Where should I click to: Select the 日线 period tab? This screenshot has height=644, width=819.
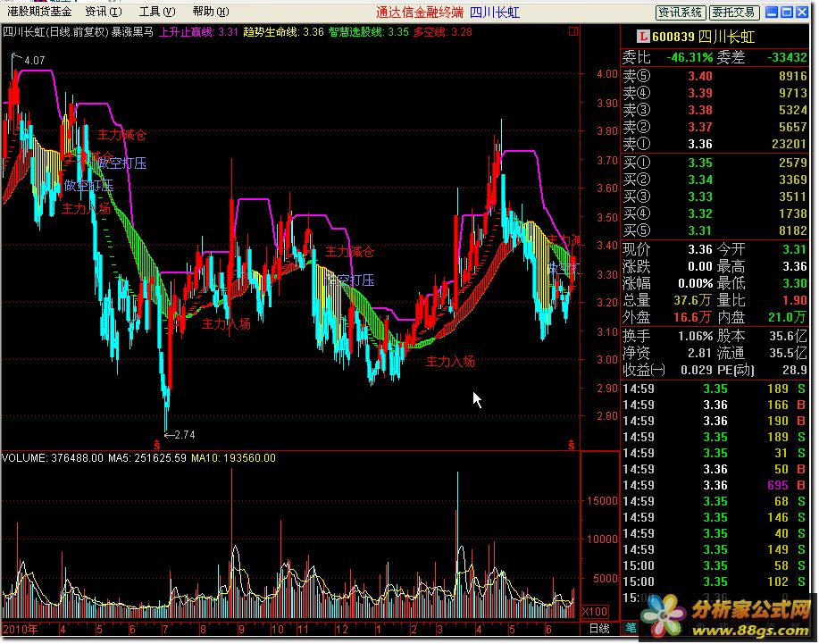(x=599, y=628)
